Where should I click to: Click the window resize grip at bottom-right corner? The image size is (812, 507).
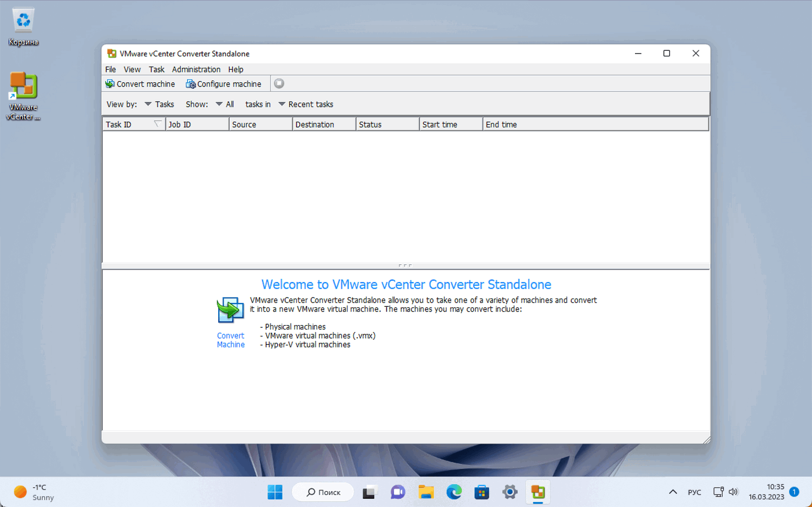pos(706,439)
